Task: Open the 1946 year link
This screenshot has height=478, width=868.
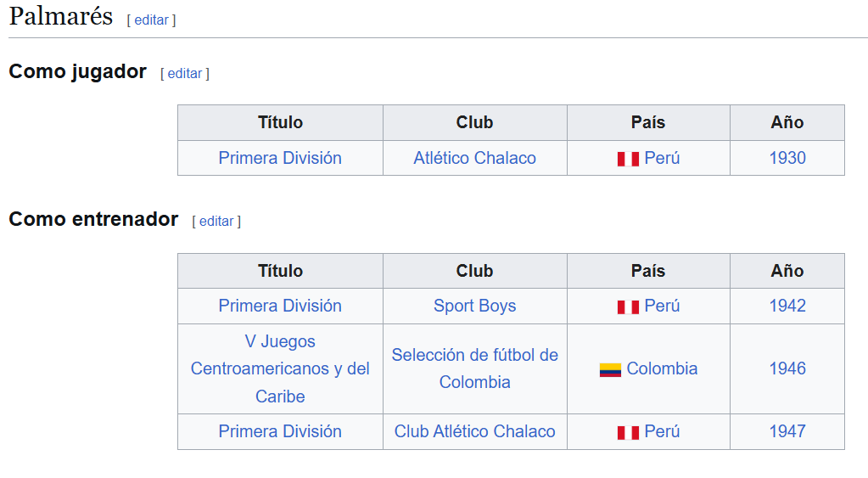Action: pyautogui.click(x=787, y=368)
